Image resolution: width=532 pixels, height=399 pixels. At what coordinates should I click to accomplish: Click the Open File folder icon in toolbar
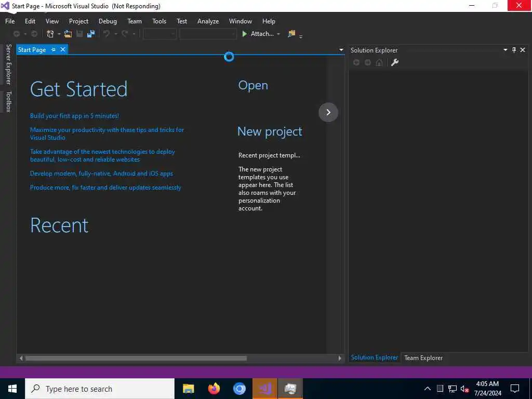68,34
